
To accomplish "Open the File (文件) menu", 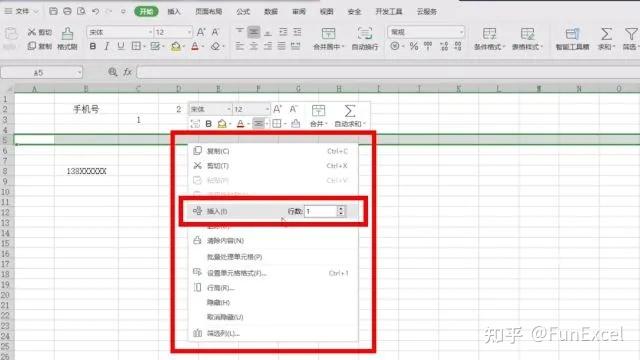I will [22, 11].
